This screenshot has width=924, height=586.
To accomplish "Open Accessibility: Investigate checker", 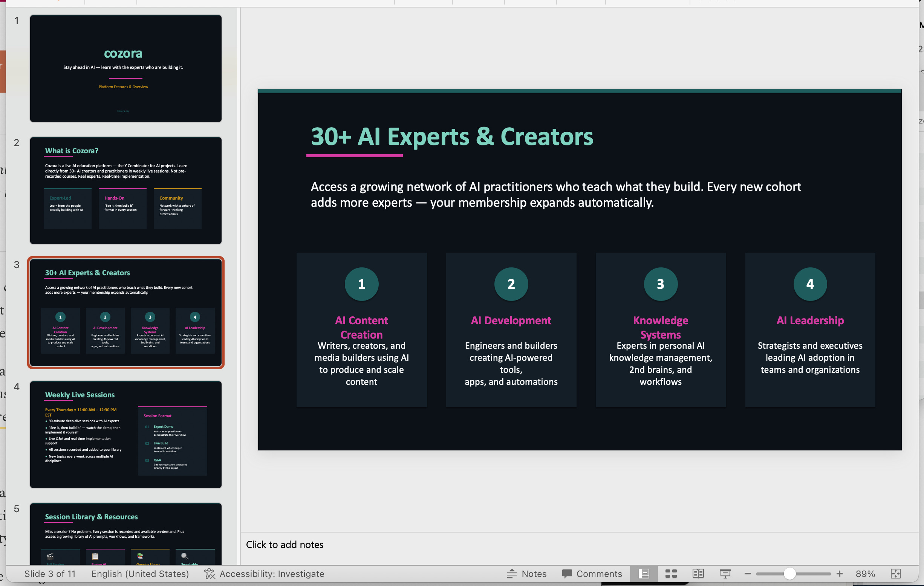I will (x=265, y=574).
